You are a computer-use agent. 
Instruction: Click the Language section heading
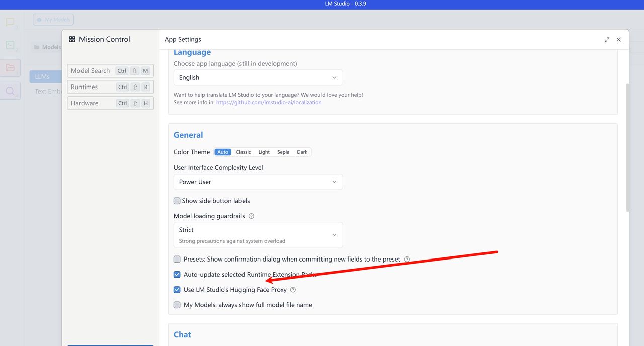point(192,52)
